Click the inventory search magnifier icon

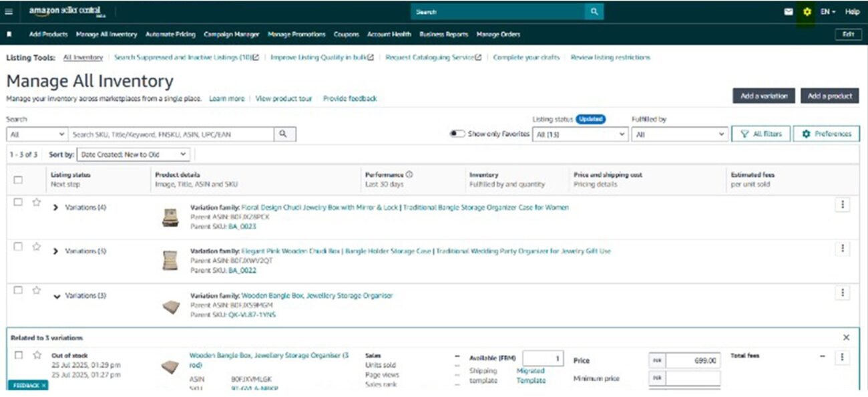coord(283,134)
